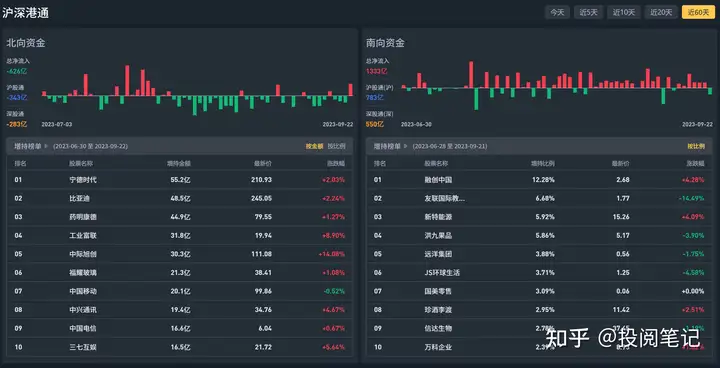
Task: Click the 涨跌幅 header in southbound table
Action: click(x=695, y=163)
